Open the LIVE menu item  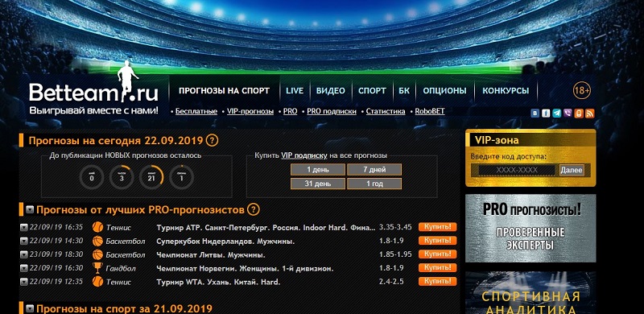pos(295,91)
